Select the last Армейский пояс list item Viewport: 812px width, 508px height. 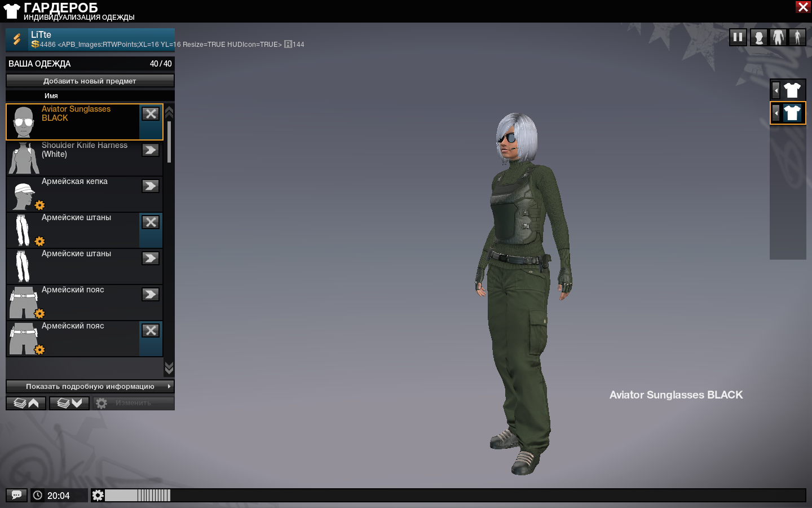pos(73,339)
